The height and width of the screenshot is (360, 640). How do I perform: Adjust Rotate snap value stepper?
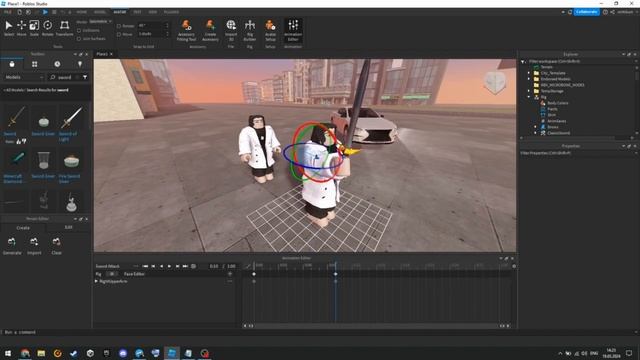(167, 26)
